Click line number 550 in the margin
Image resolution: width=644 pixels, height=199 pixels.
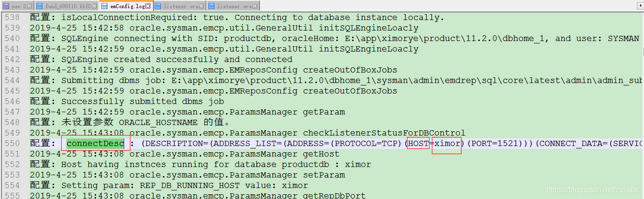[12, 144]
